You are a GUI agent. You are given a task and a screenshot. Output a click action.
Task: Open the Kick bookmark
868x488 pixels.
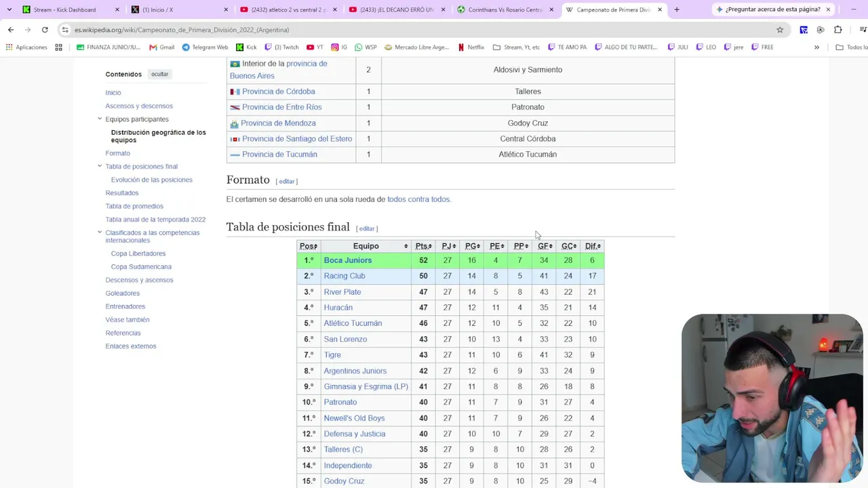246,47
